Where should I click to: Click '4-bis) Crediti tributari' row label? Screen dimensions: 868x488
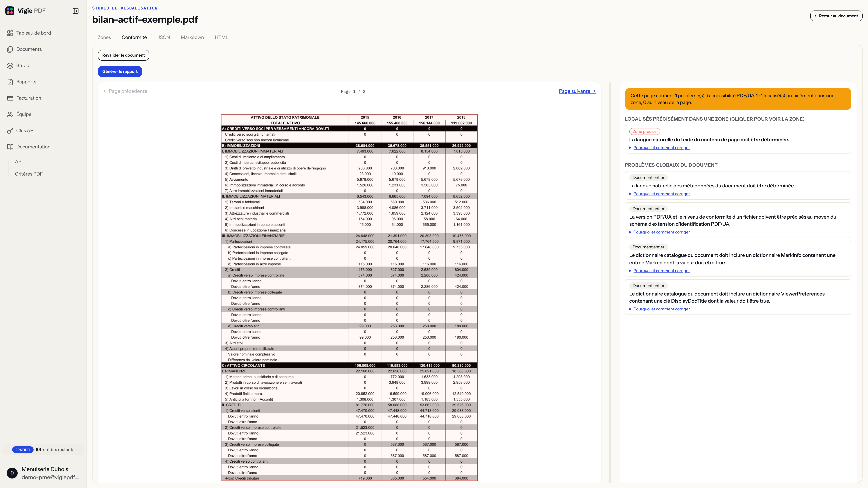[242, 479]
